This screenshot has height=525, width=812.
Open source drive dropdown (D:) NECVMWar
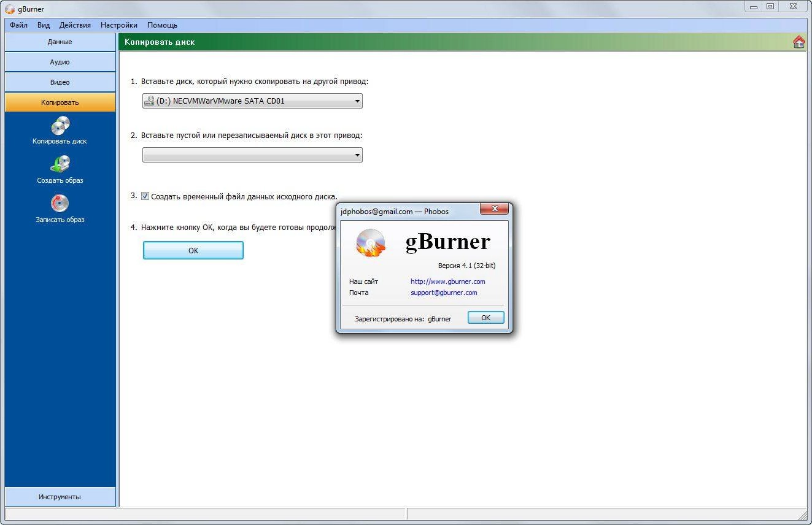(252, 101)
